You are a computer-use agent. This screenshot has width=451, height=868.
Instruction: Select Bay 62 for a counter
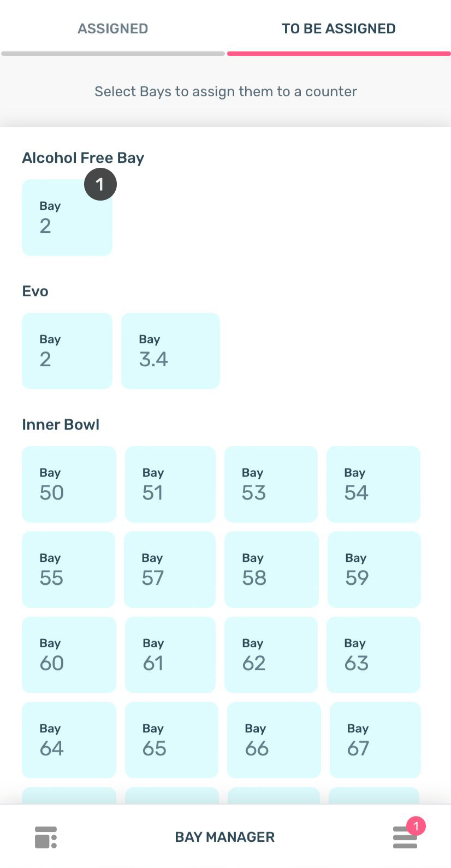coord(271,654)
